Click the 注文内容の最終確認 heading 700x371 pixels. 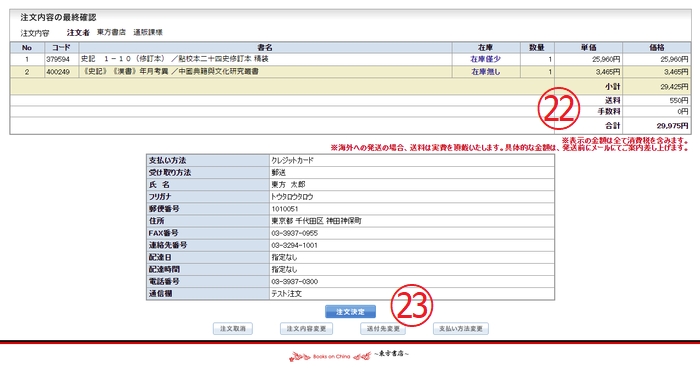58,17
